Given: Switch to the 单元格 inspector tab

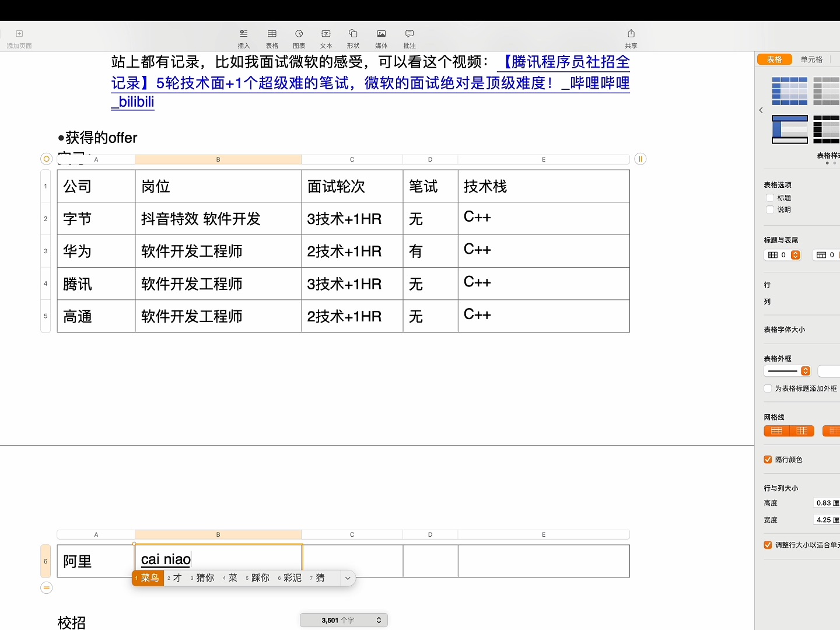Looking at the screenshot, I should point(811,60).
